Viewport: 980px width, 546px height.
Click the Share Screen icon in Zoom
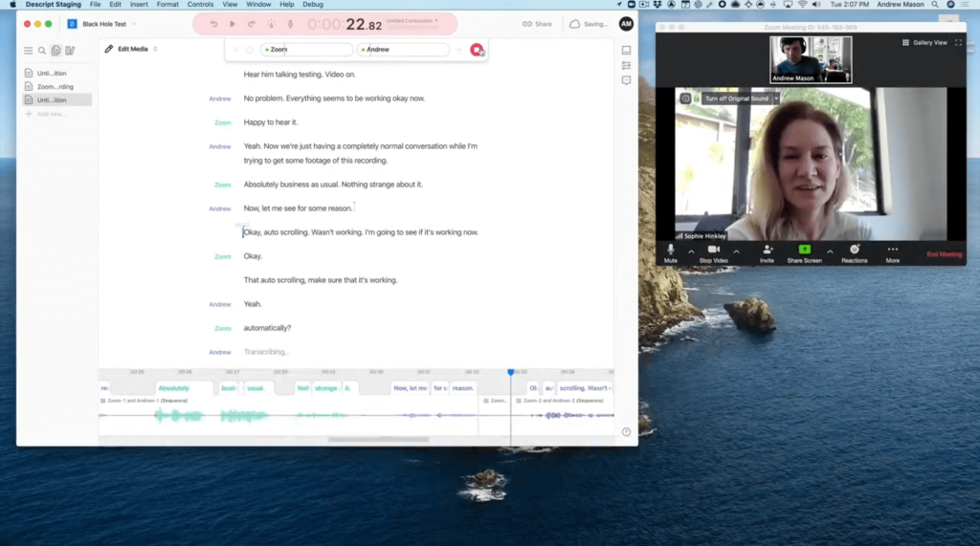pyautogui.click(x=804, y=252)
